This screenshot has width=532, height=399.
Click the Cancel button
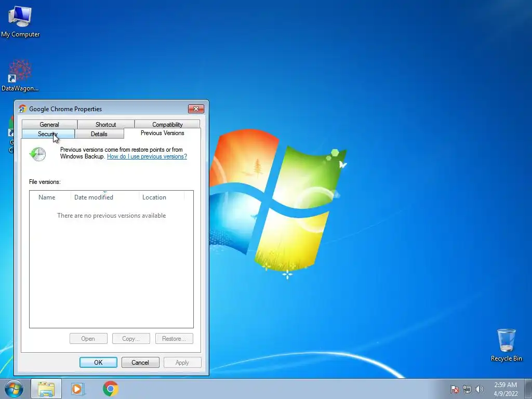click(x=140, y=362)
